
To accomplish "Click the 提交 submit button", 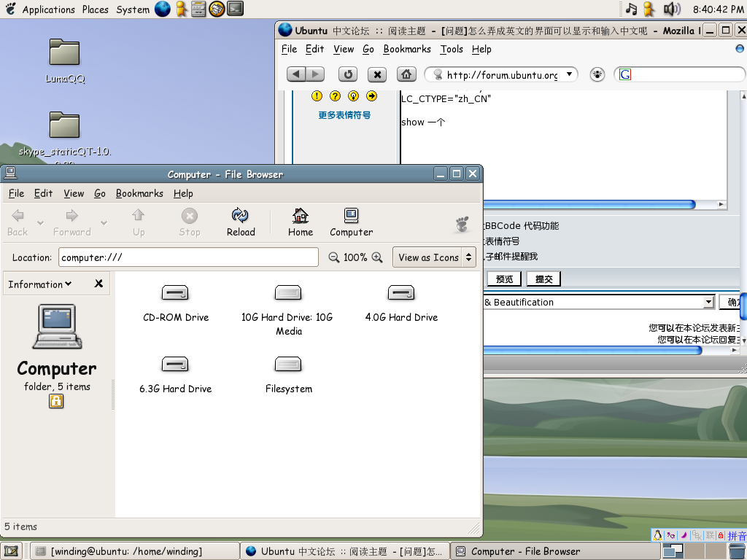I will click(x=543, y=279).
